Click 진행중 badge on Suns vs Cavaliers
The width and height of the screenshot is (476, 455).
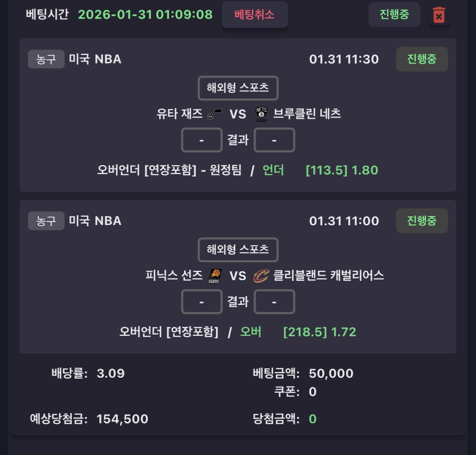[421, 221]
